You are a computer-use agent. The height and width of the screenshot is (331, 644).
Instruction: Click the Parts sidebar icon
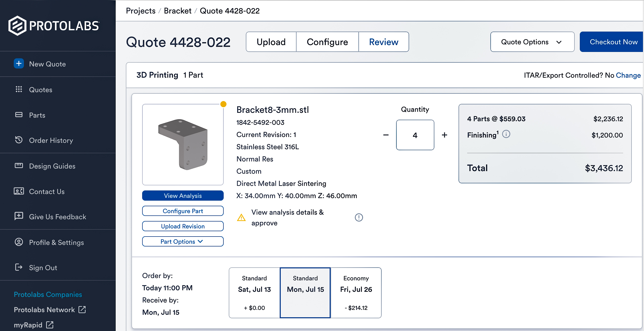point(19,115)
